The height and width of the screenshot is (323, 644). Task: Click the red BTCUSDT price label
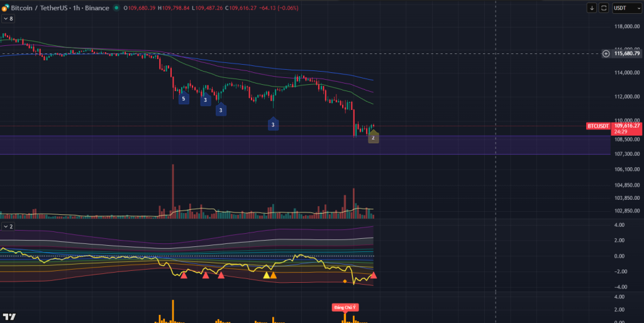click(598, 126)
